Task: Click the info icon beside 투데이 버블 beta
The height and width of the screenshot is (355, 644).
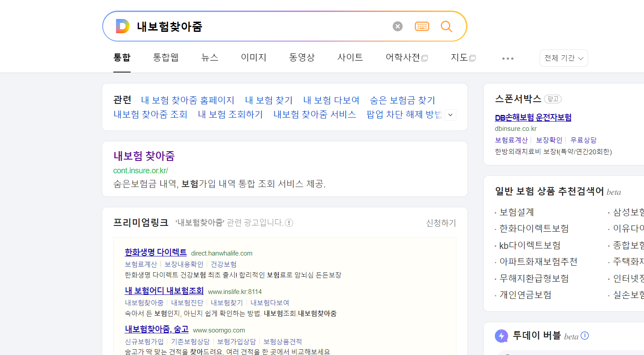Action: point(585,336)
